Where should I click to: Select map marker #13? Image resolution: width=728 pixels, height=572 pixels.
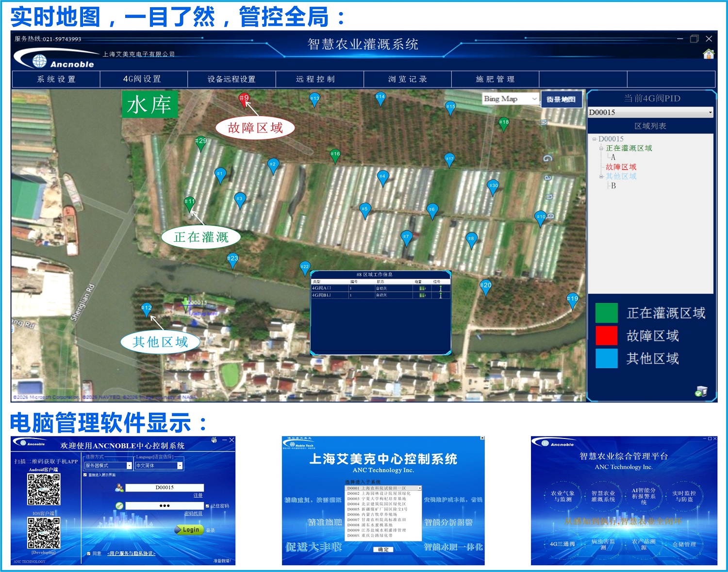click(x=315, y=101)
